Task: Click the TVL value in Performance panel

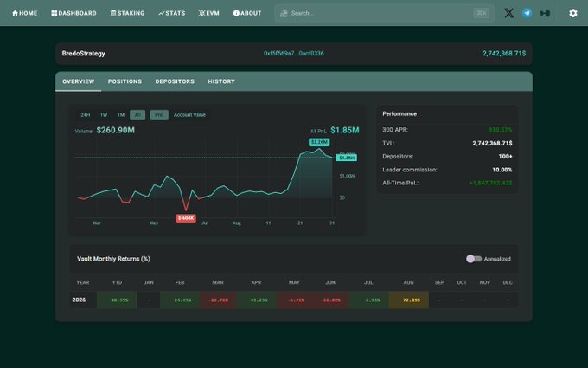Action: click(x=492, y=143)
